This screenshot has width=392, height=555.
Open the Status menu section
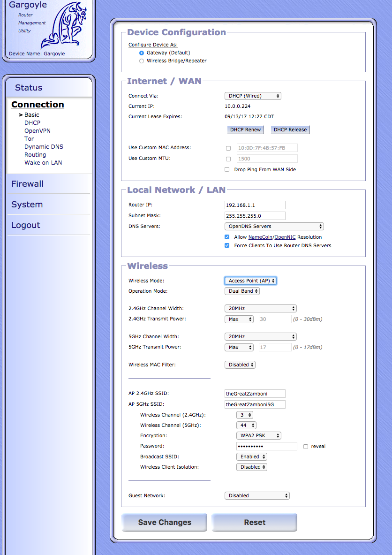tap(28, 87)
